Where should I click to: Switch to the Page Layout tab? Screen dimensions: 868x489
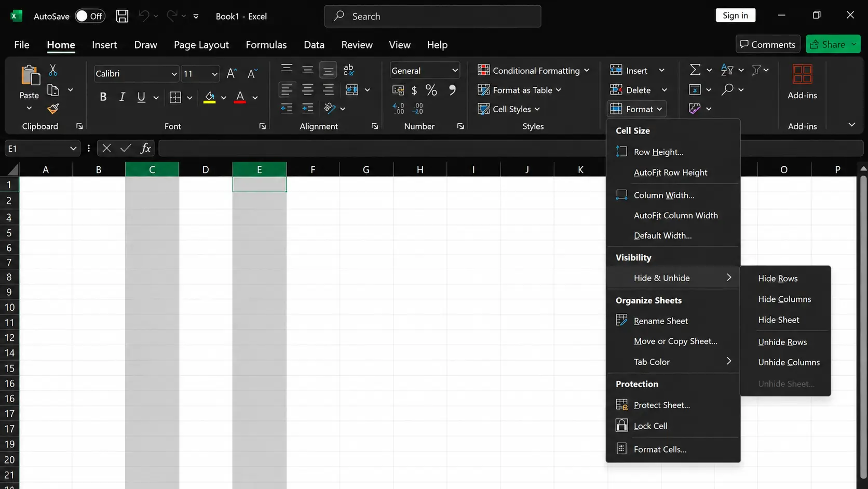[x=201, y=45]
